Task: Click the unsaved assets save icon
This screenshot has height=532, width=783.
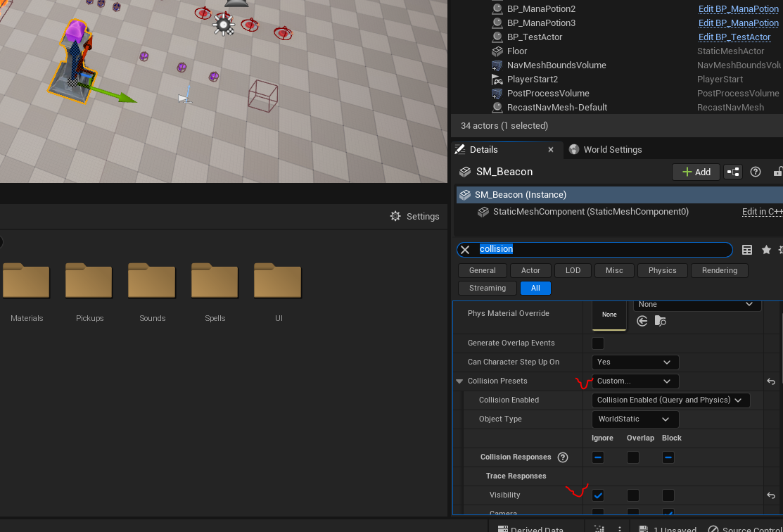Action: pos(644,529)
